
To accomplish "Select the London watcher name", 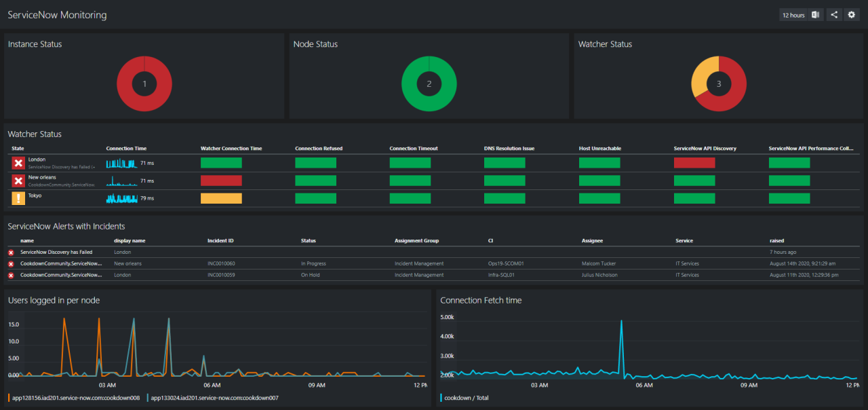I will [37, 160].
